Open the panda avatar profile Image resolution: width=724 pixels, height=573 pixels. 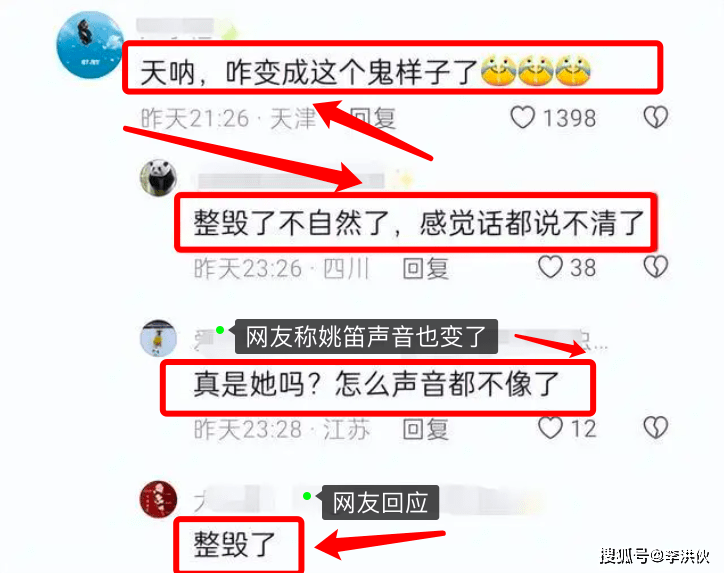coord(158,178)
